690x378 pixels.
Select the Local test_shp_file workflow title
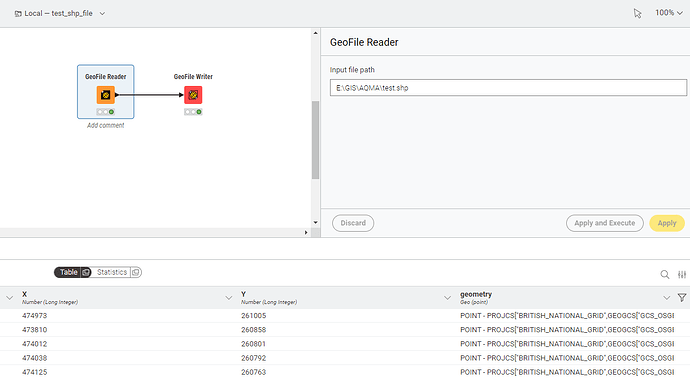pos(58,14)
